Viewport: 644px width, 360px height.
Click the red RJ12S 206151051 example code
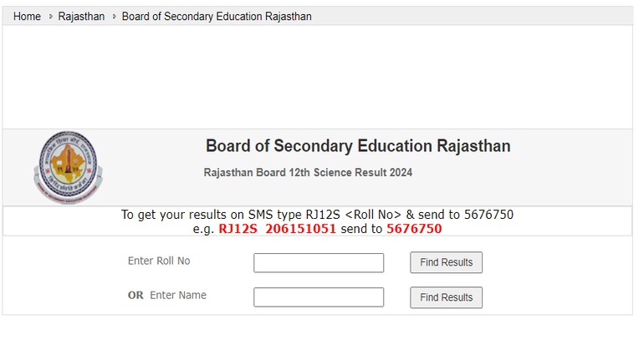(277, 229)
